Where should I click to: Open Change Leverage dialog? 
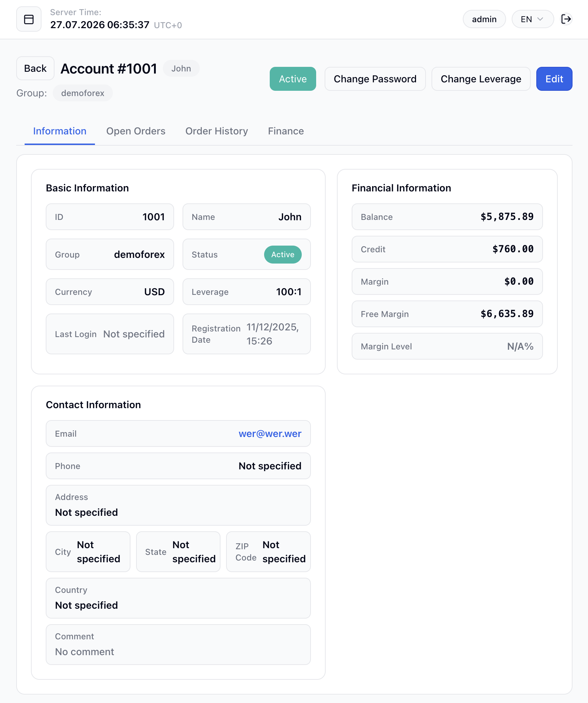(x=481, y=79)
